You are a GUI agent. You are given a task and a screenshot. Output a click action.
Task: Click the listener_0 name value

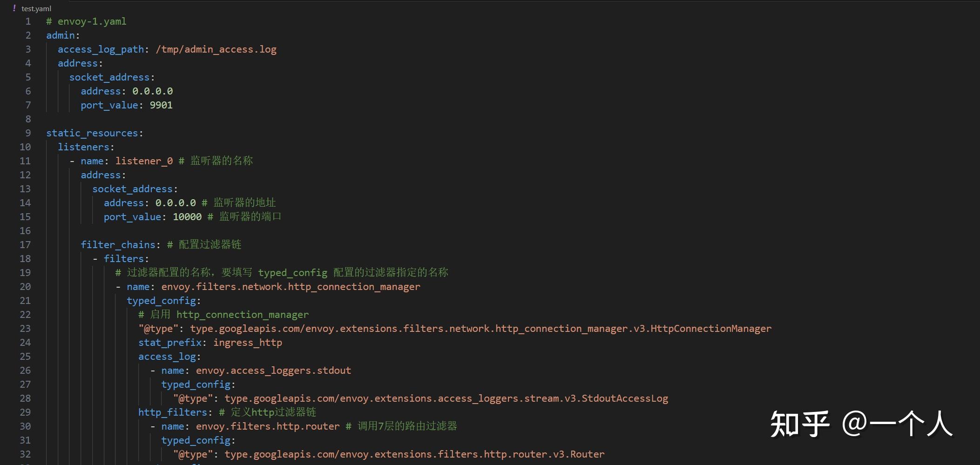tap(144, 161)
